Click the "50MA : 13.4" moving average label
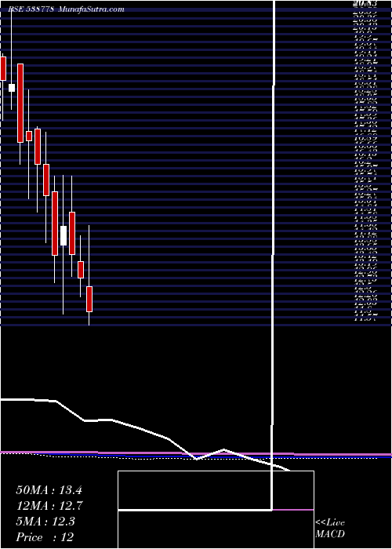Viewport: 392px width, 549px height. tap(49, 490)
